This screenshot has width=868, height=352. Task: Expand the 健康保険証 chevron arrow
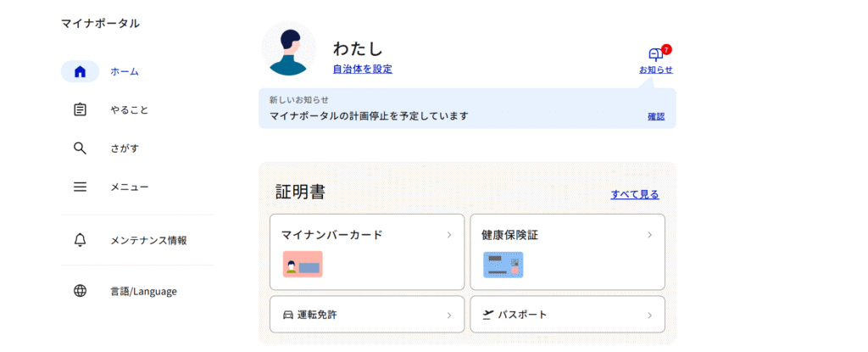pos(649,235)
